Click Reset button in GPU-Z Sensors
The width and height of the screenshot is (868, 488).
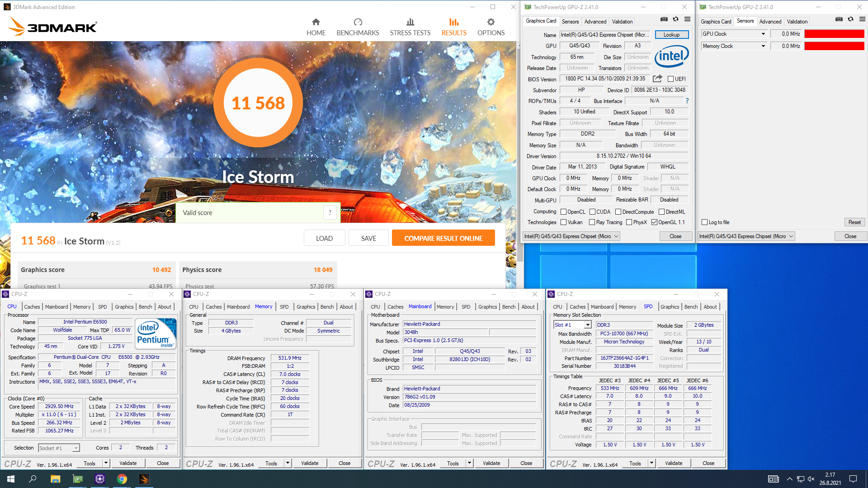pyautogui.click(x=854, y=222)
